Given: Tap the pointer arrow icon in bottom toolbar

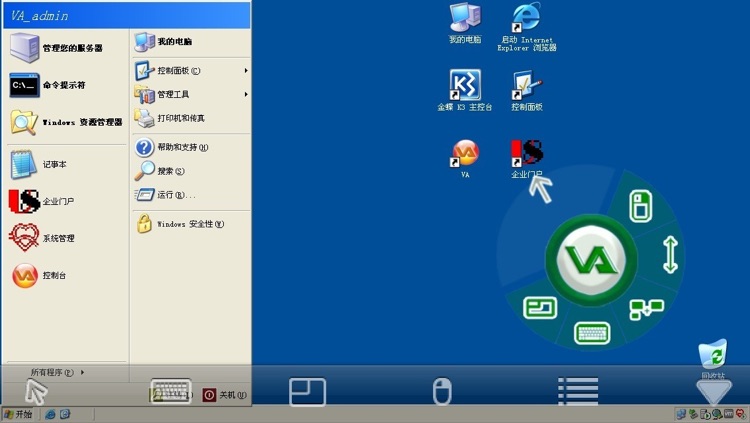Looking at the screenshot, I should (x=36, y=391).
